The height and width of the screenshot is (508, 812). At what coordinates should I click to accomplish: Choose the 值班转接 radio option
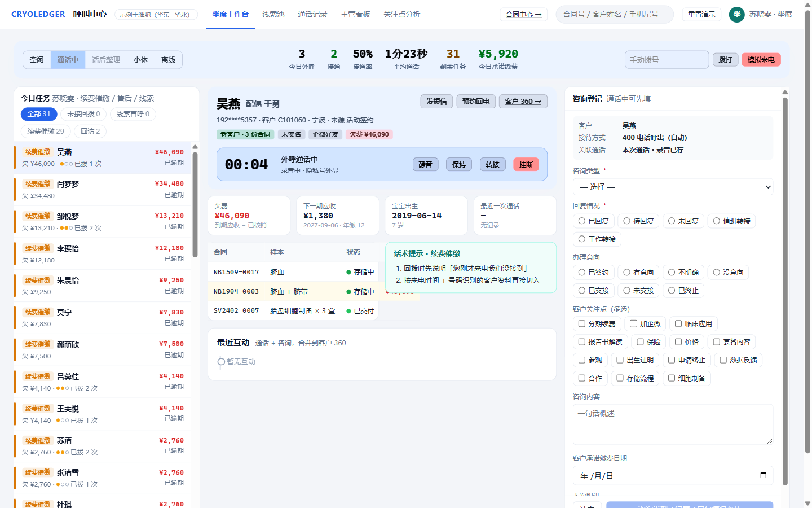(717, 221)
